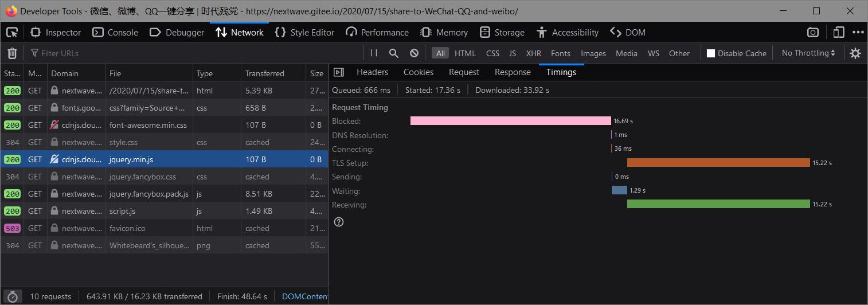Open the timings help question icon
The image size is (868, 305).
[339, 222]
